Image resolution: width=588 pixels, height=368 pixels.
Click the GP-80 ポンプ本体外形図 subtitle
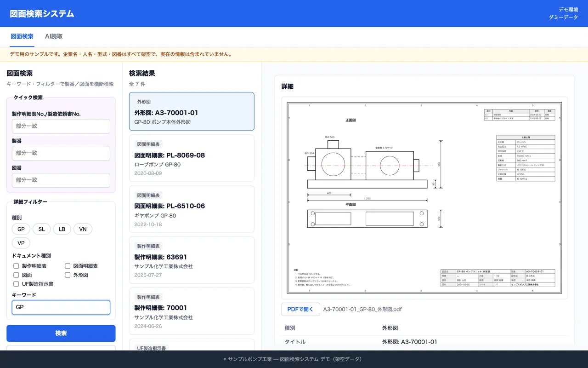point(162,122)
